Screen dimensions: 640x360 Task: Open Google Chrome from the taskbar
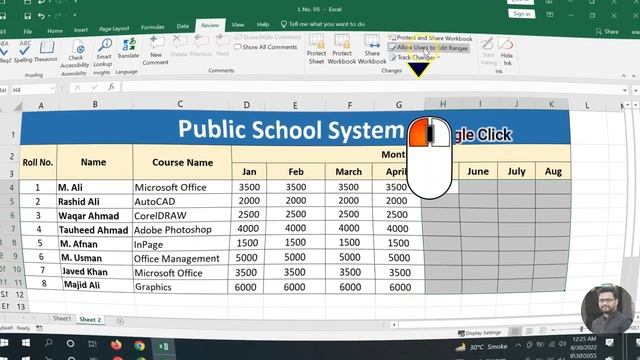coord(140,346)
